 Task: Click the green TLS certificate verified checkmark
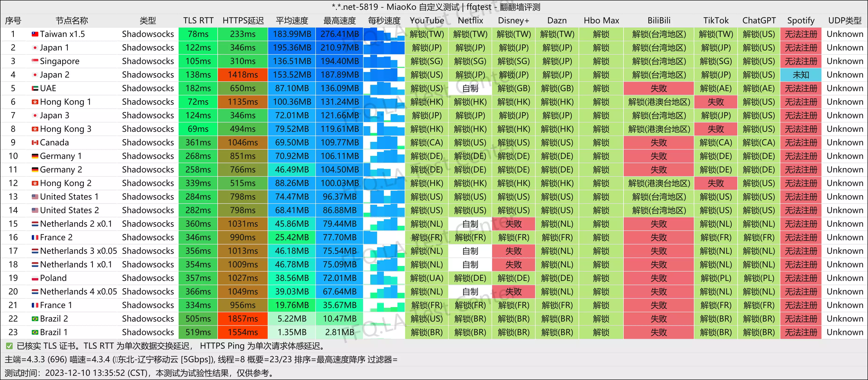click(9, 346)
